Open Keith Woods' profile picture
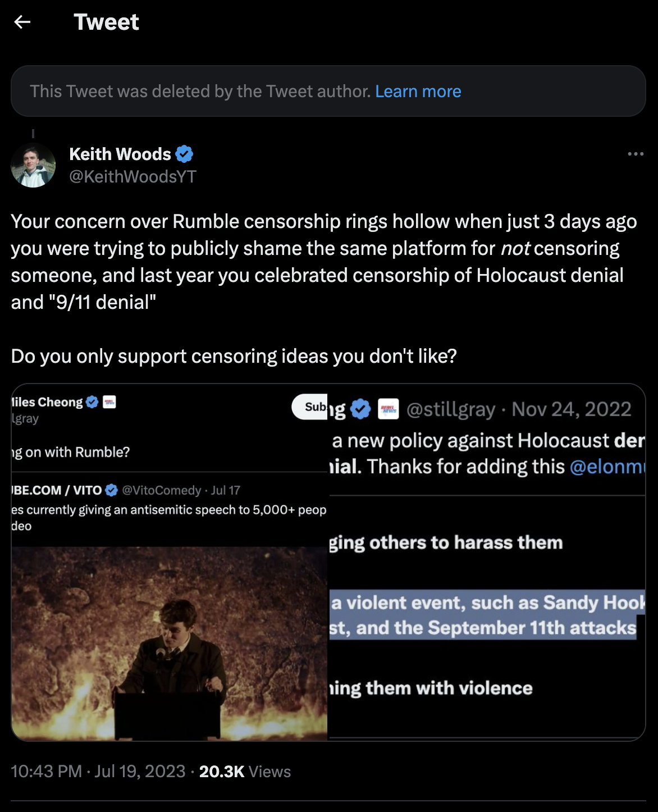 coord(33,165)
